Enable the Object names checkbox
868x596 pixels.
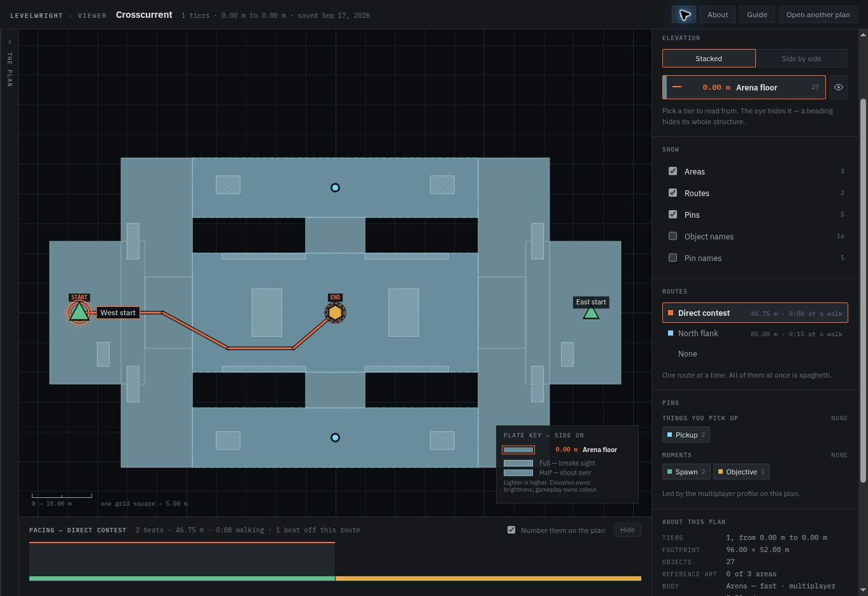[x=672, y=236]
